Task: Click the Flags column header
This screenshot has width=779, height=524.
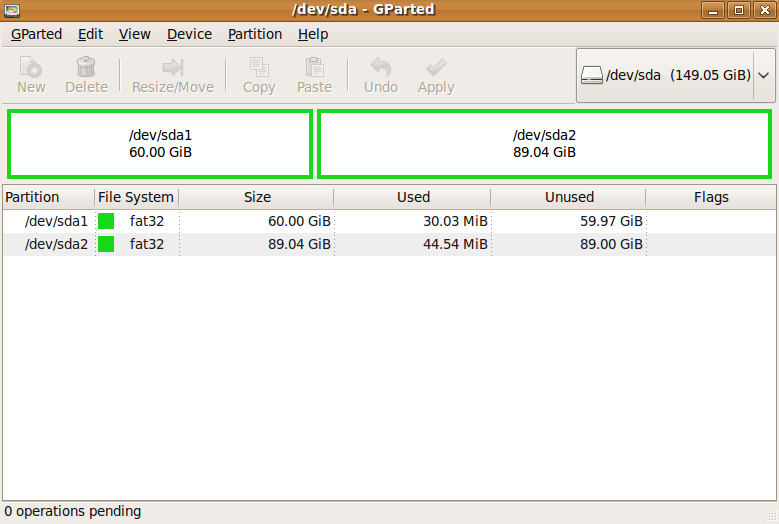Action: pyautogui.click(x=711, y=197)
